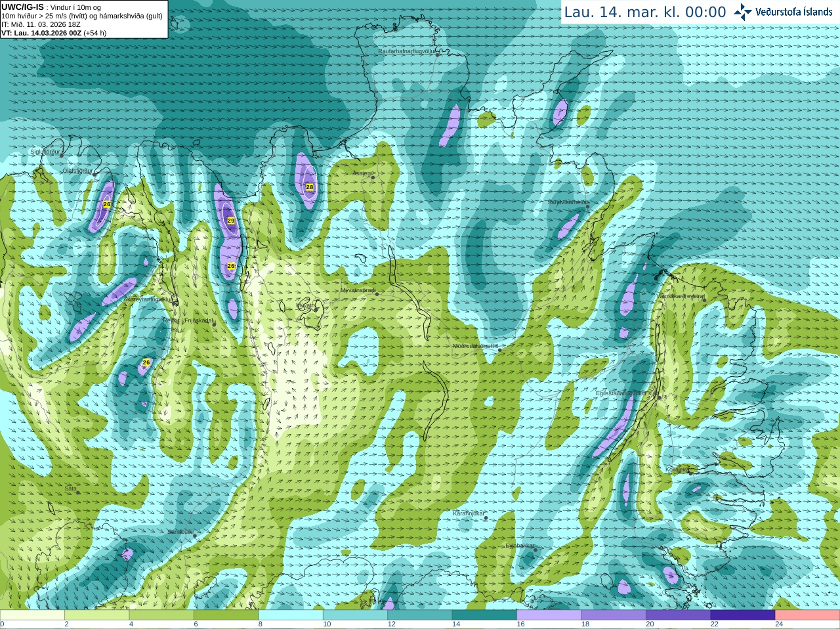Pick the 10–12 m/s turquoise legend swatch
Image resolution: width=840 pixels, height=629 pixels.
pyautogui.click(x=355, y=615)
